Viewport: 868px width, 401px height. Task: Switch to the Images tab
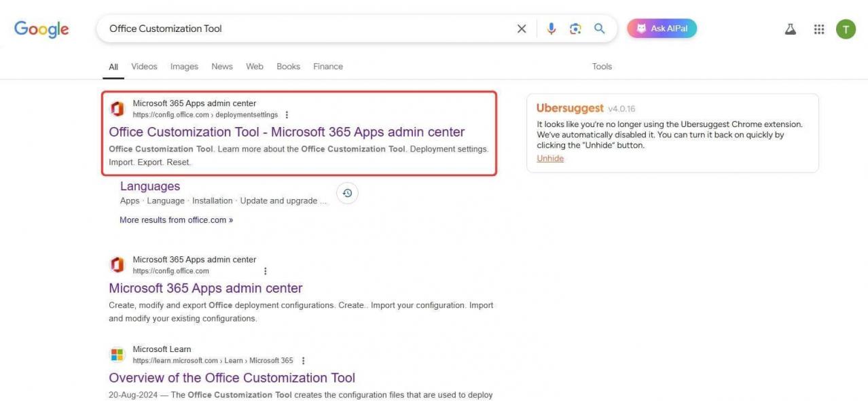pos(183,66)
